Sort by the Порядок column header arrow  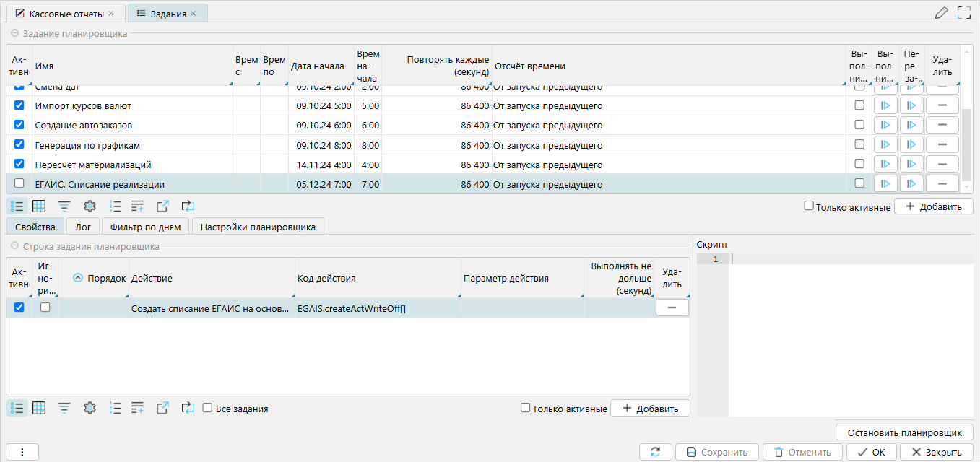click(x=78, y=278)
